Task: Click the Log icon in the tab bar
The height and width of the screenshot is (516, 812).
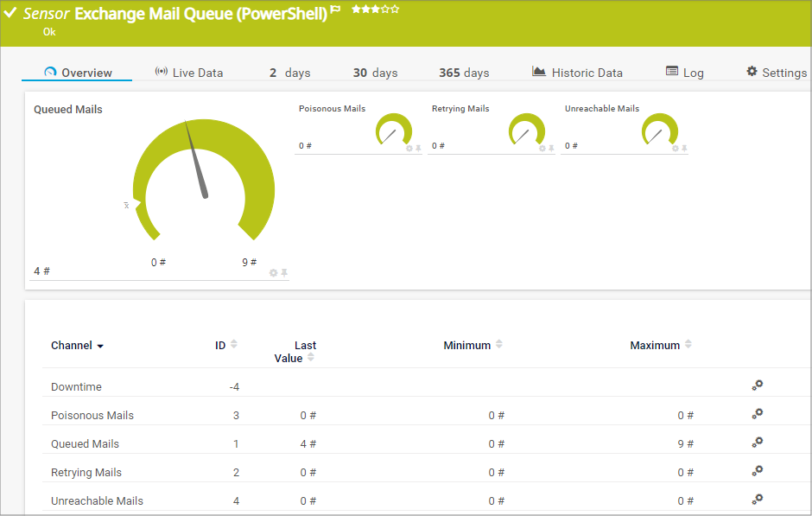Action: pos(672,72)
